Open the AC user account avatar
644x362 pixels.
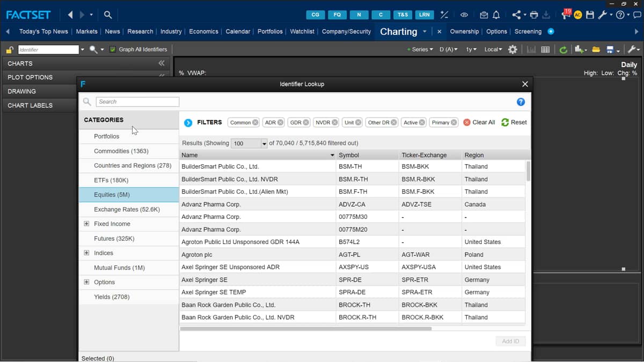[578, 15]
